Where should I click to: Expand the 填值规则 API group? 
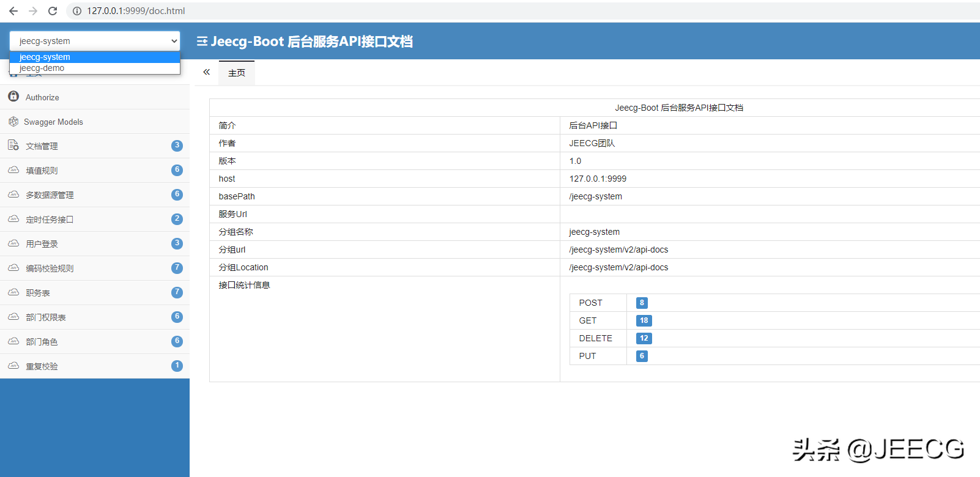[95, 171]
